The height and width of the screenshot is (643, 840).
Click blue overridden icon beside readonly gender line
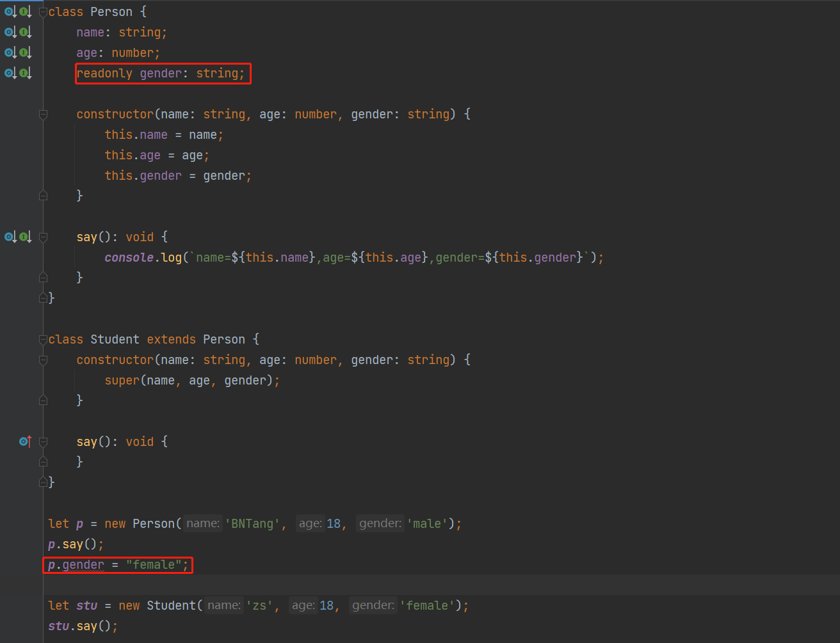[x=11, y=73]
